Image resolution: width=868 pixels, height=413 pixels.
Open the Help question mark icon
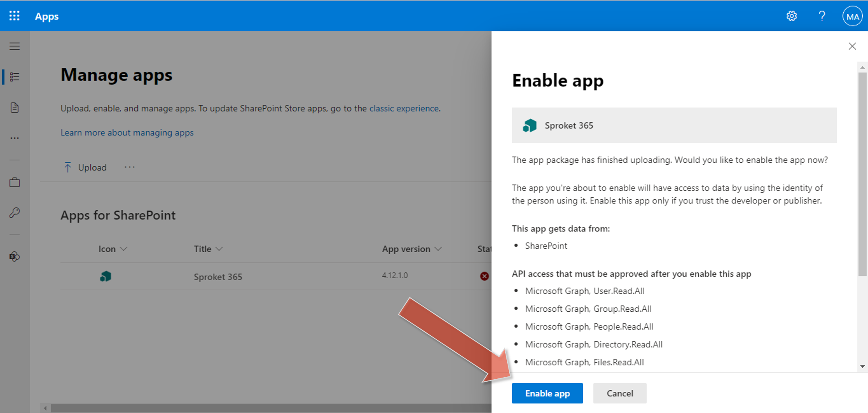click(x=822, y=16)
